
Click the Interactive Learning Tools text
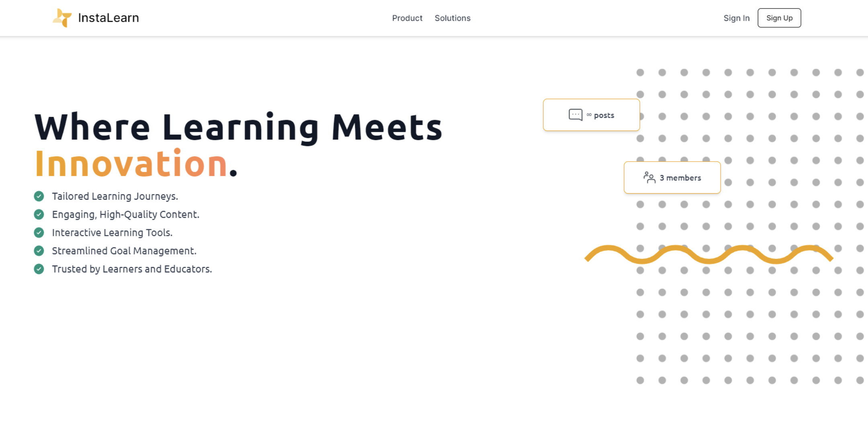(112, 233)
